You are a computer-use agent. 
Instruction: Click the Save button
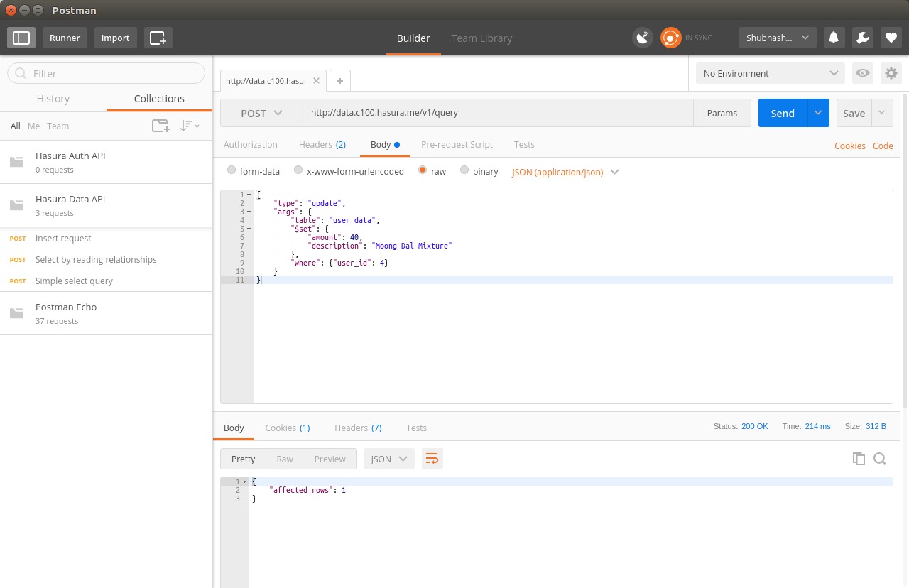854,113
